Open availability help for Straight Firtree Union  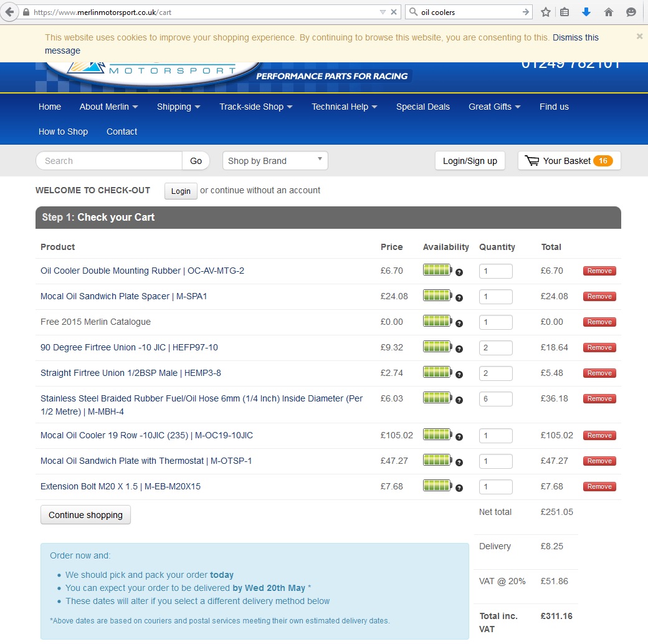pos(459,375)
